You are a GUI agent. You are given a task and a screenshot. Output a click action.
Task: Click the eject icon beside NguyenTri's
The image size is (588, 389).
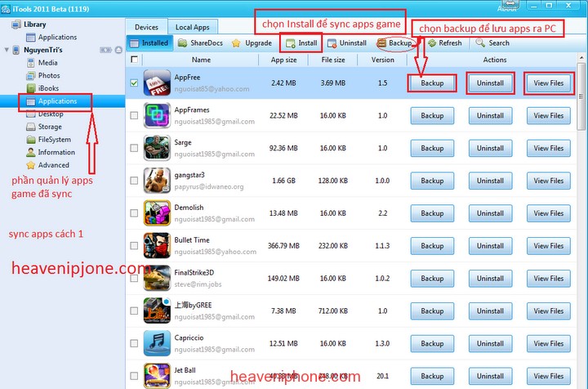tap(118, 50)
